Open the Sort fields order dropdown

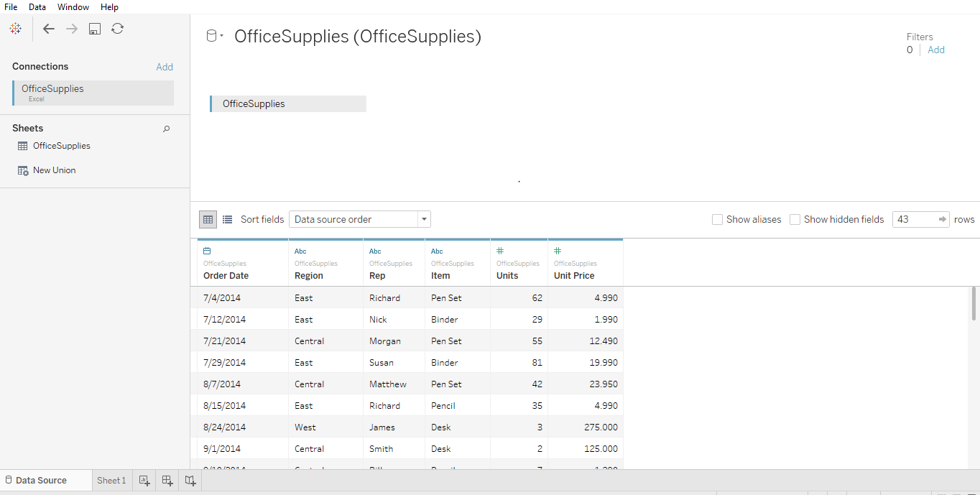(x=423, y=219)
